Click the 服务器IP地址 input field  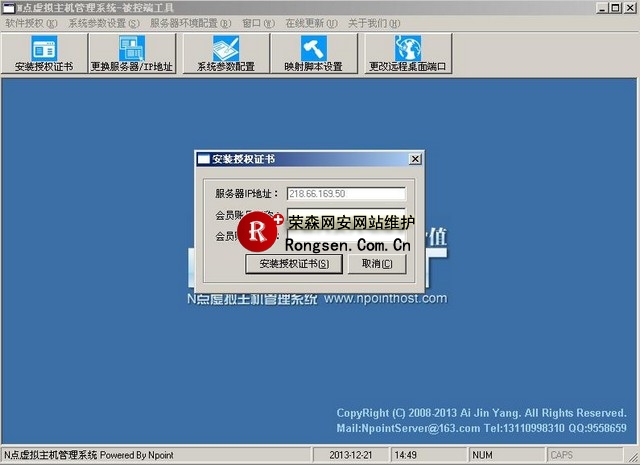[x=346, y=194]
